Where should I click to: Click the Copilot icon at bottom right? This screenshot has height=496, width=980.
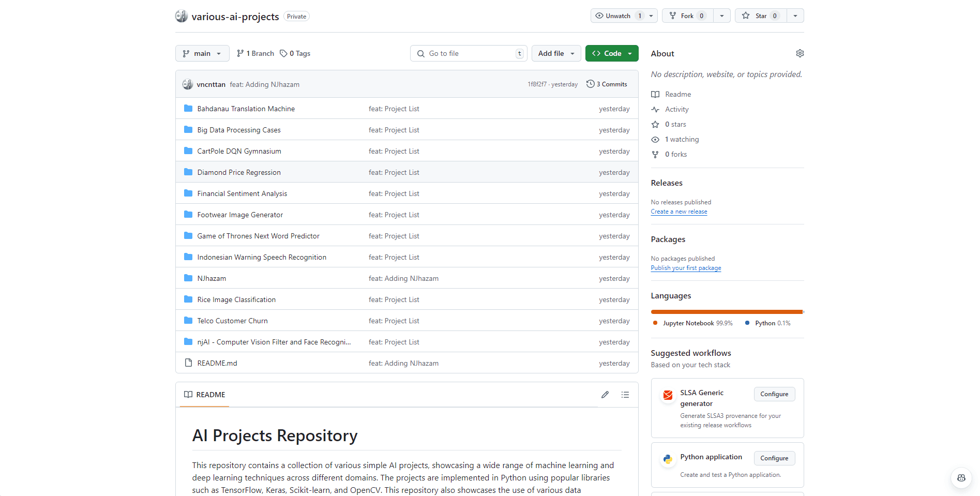(x=961, y=478)
